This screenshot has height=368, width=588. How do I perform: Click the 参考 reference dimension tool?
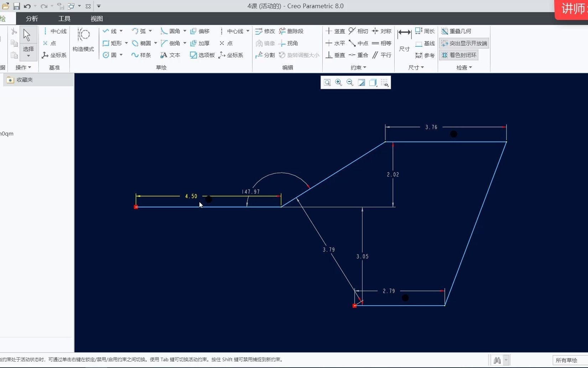point(425,55)
